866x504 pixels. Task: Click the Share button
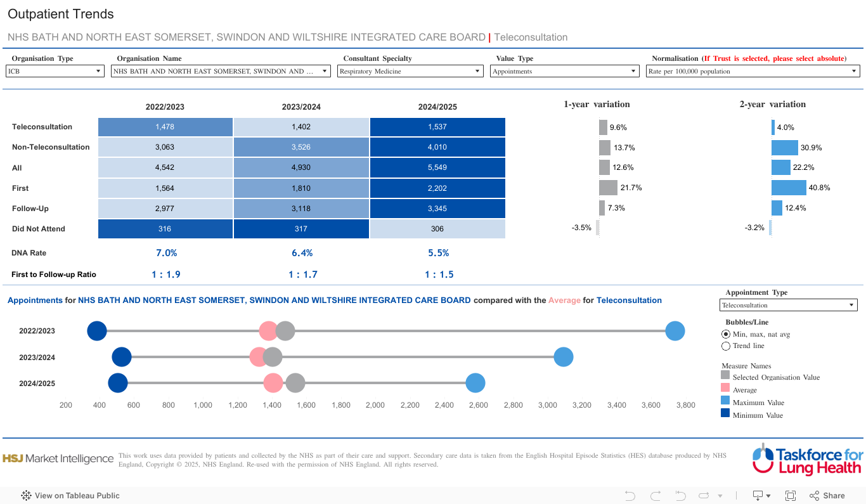(827, 496)
